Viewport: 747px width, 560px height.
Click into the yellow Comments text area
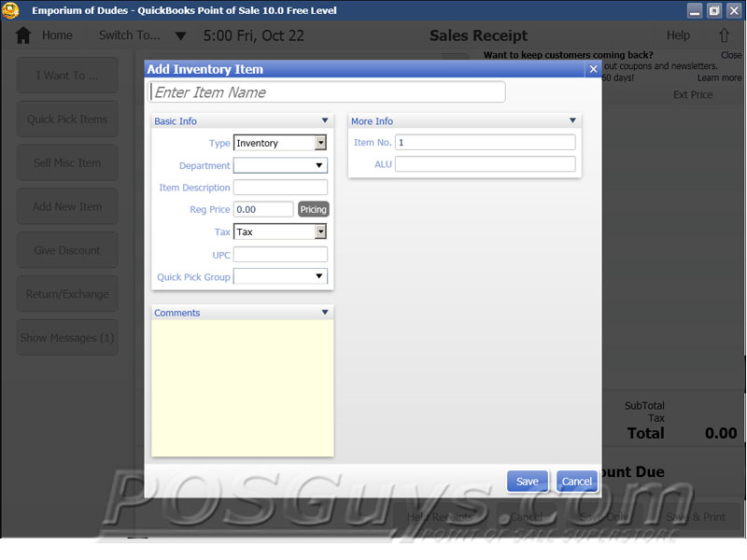[x=242, y=387]
